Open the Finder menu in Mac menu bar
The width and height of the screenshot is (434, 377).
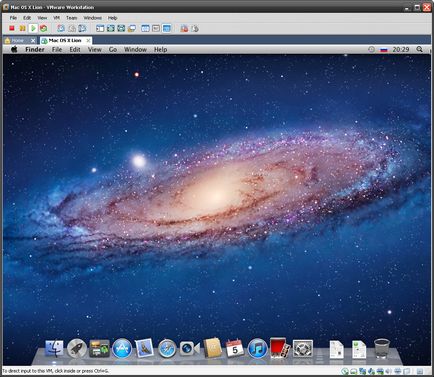tap(35, 49)
